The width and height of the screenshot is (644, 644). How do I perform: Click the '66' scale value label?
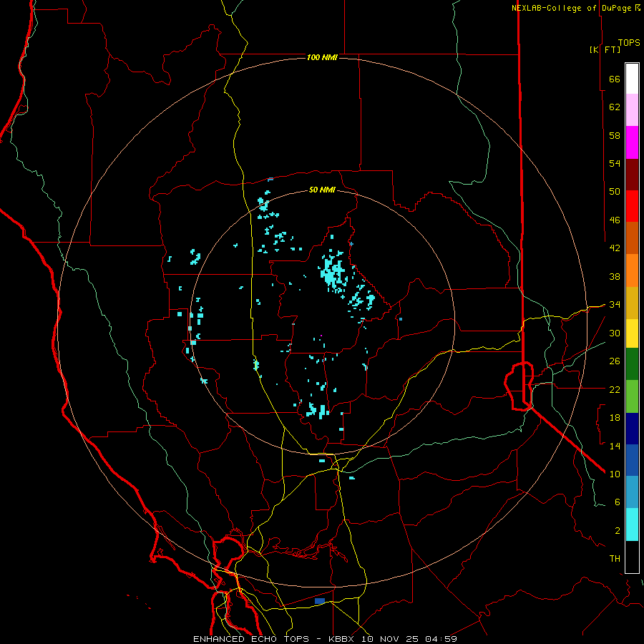click(615, 79)
